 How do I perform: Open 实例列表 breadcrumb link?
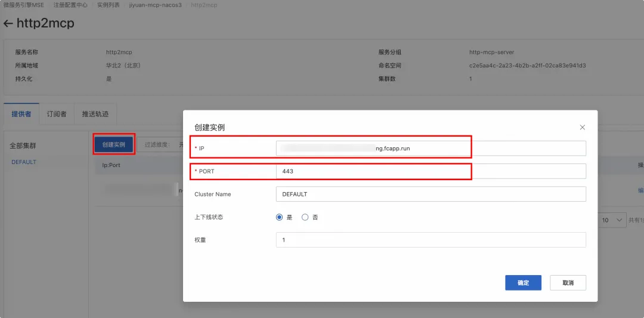(109, 5)
